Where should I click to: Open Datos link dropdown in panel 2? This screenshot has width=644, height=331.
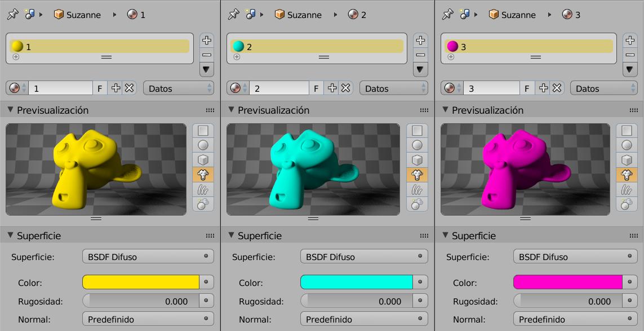pos(393,88)
